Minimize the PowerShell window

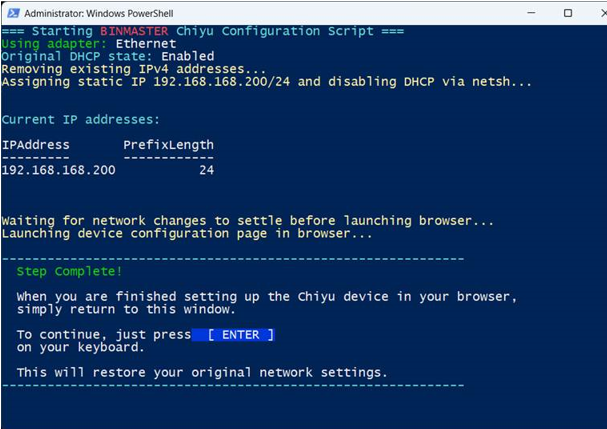point(532,13)
